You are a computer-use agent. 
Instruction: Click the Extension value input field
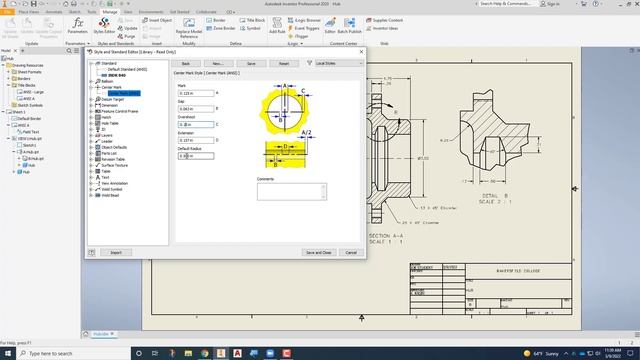point(196,140)
